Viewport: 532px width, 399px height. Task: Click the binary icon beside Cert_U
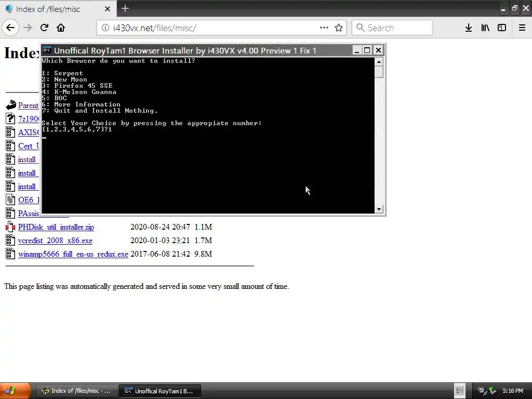[10, 145]
